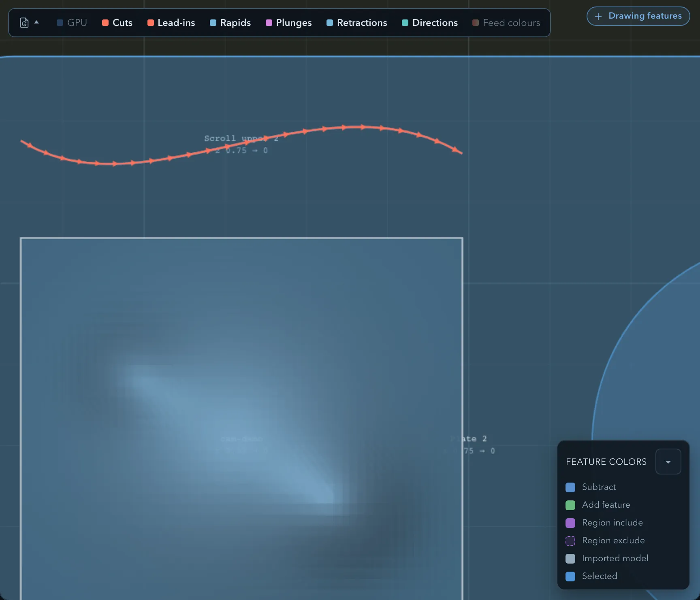Click the Subtract color swatch
This screenshot has width=700, height=600.
point(570,487)
